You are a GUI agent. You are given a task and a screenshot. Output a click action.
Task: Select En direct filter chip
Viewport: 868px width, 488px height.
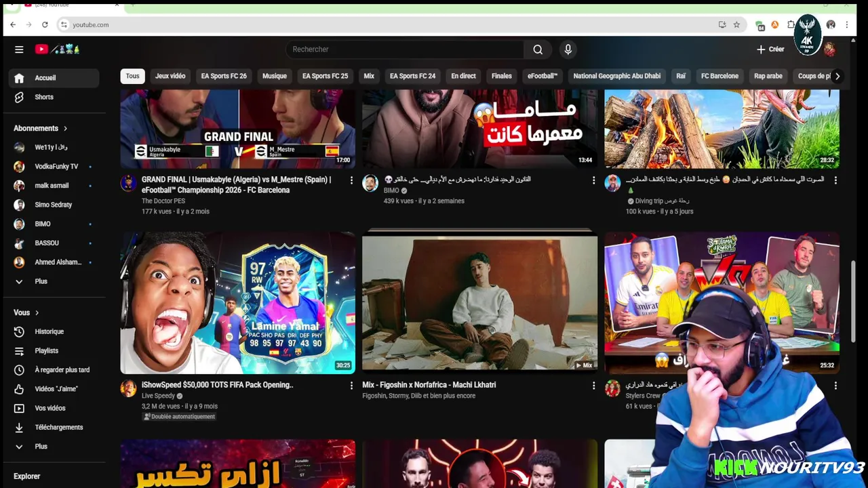coord(463,76)
